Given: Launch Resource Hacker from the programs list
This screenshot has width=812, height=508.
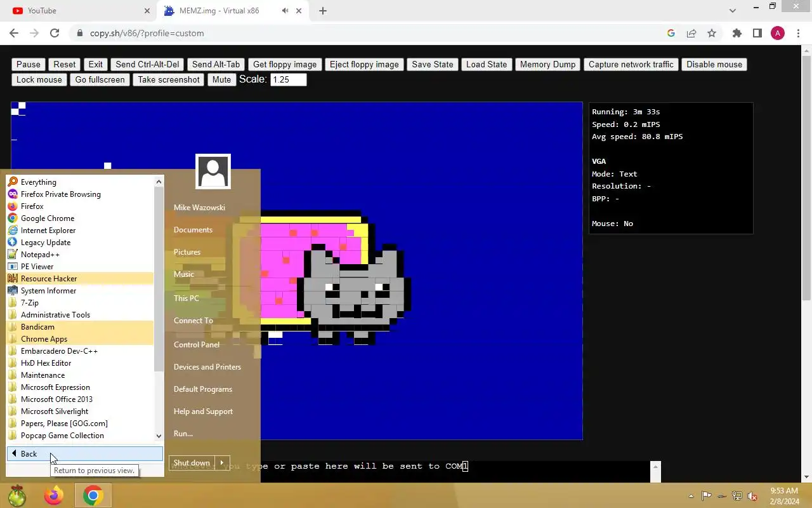Looking at the screenshot, I should pyautogui.click(x=80, y=279).
